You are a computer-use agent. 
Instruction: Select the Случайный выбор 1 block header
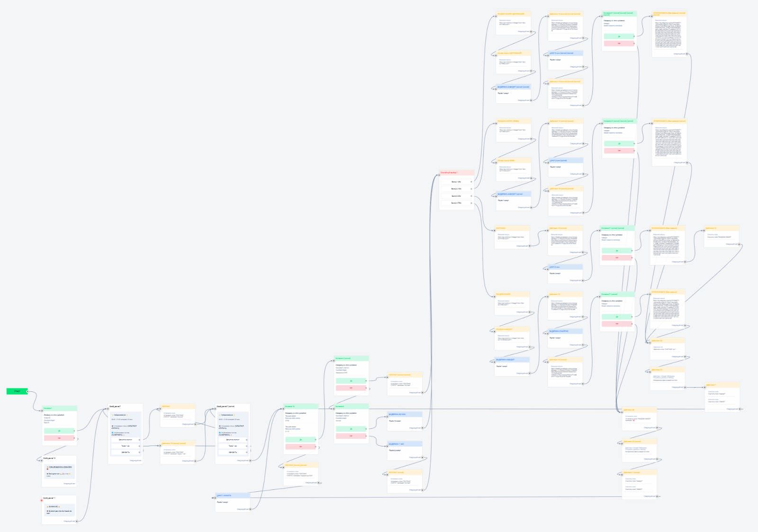[456, 173]
